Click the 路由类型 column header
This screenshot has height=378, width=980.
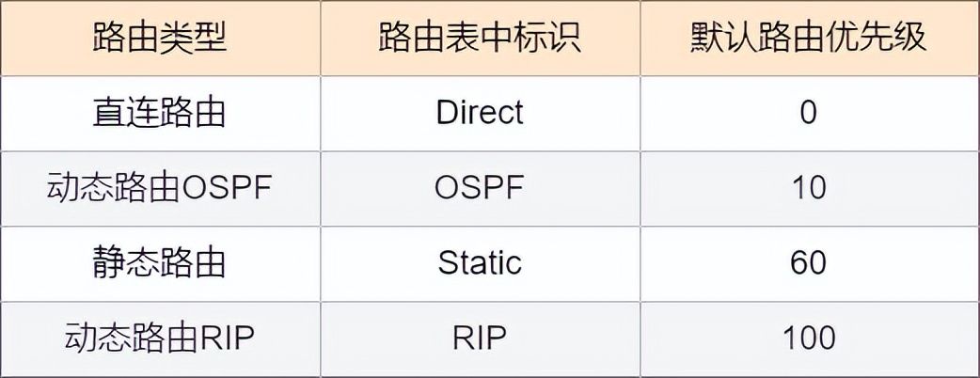pyautogui.click(x=160, y=38)
